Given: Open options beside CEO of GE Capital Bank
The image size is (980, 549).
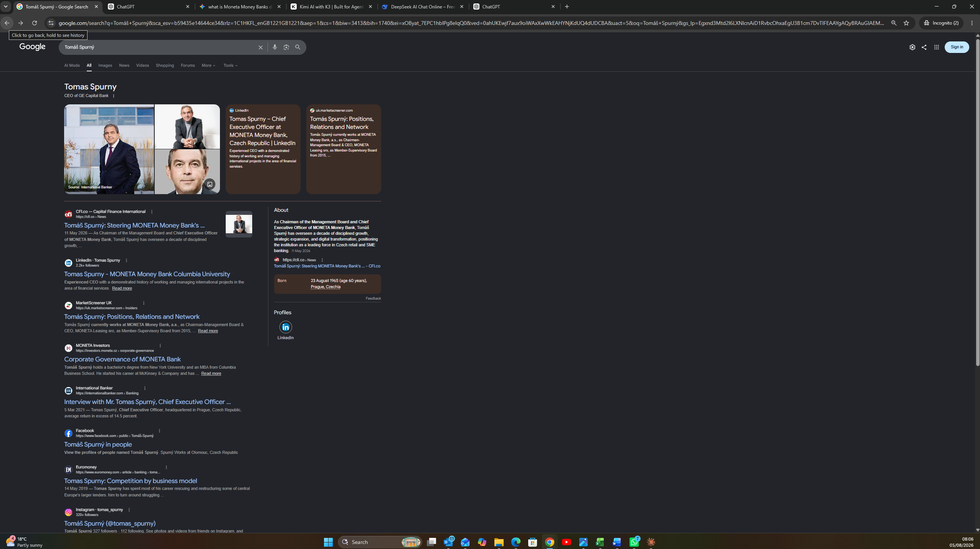Looking at the screenshot, I should (x=114, y=96).
